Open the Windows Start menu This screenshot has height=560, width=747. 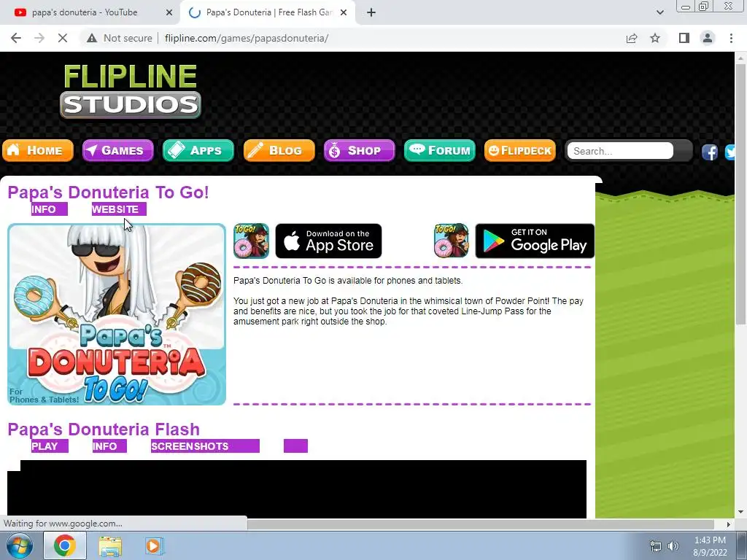(x=20, y=545)
